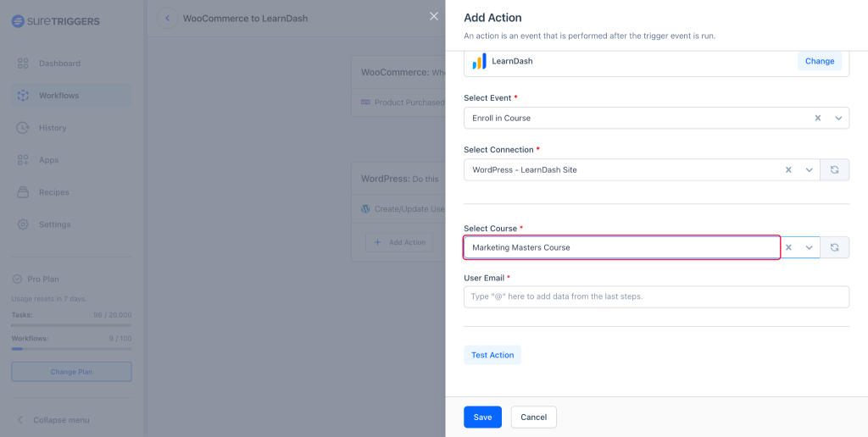Click the refresh icon beside Select Course

tap(834, 247)
